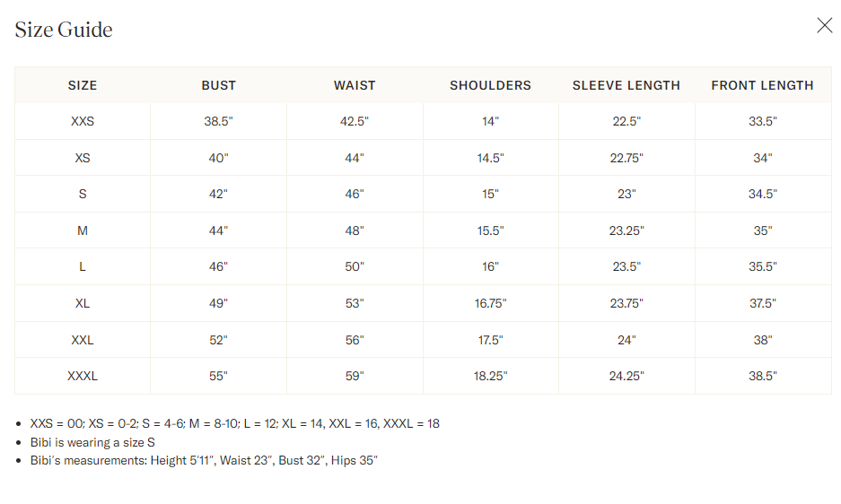841x504 pixels.
Task: Click the BUST column header
Action: click(218, 85)
